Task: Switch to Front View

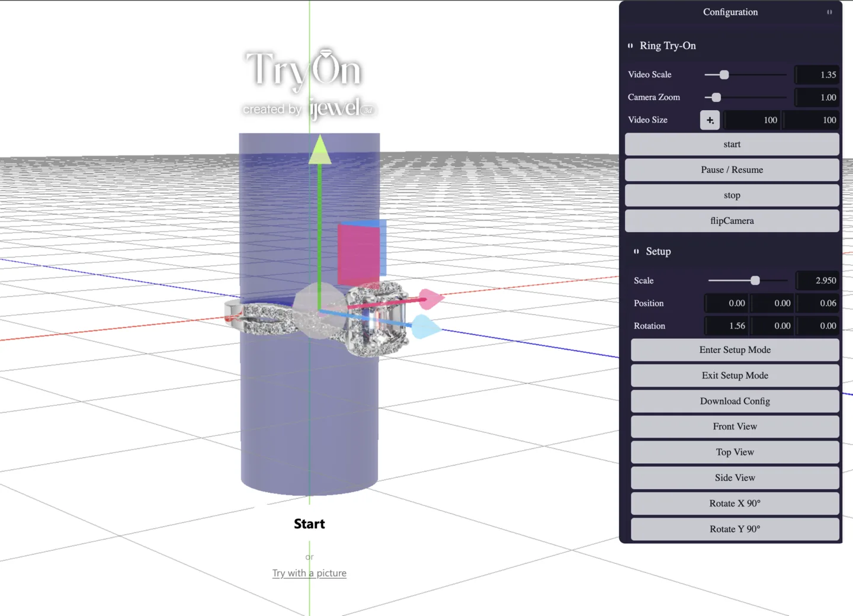Action: point(735,426)
